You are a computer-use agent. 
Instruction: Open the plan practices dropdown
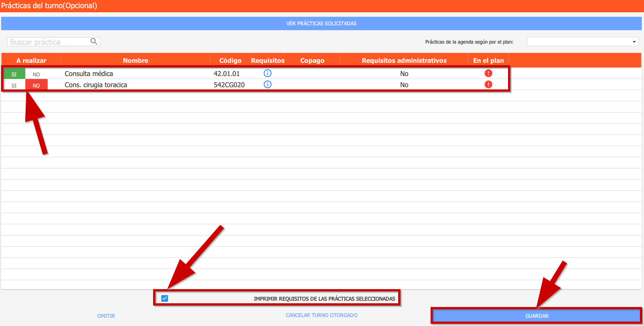click(583, 42)
